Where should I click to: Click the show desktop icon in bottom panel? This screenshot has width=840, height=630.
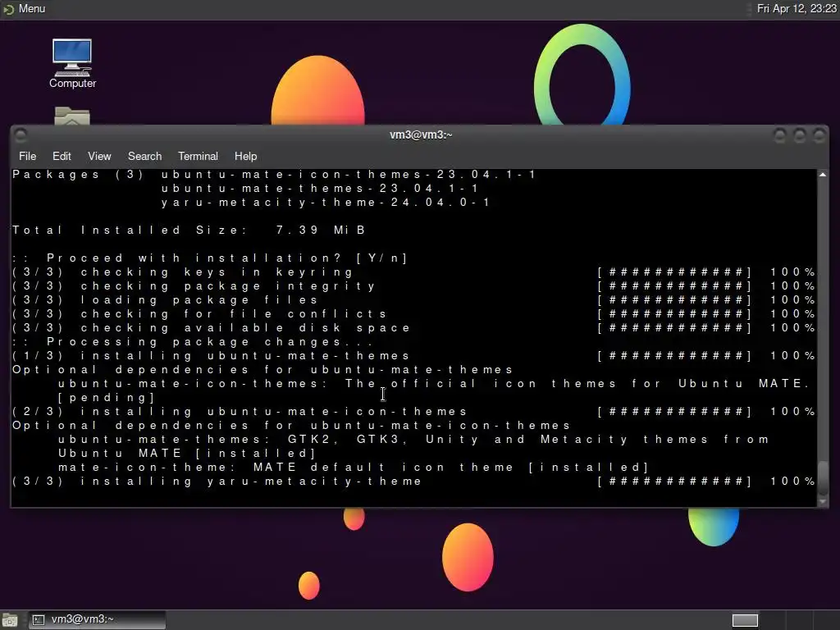click(10, 620)
